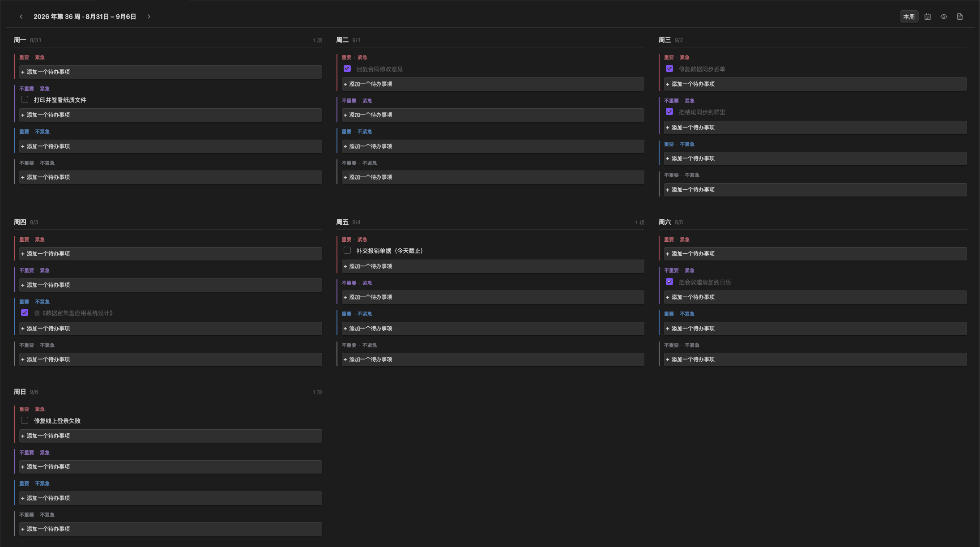Click the 周日 9/6 day header

[26, 392]
